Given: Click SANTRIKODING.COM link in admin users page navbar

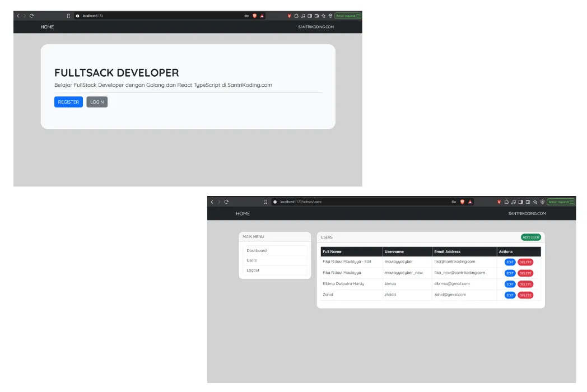Looking at the screenshot, I should pos(527,213).
